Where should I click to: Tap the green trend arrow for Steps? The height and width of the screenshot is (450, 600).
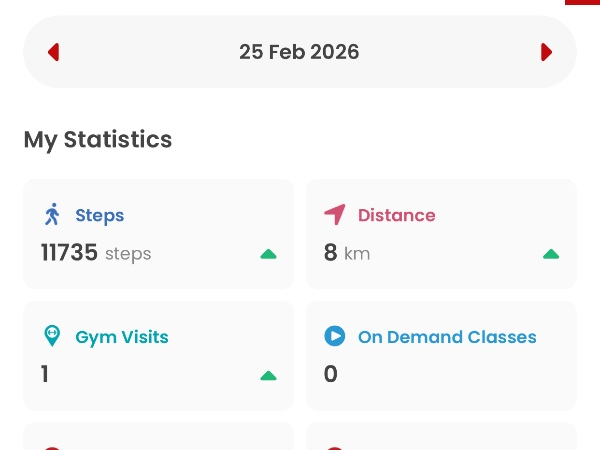[268, 254]
